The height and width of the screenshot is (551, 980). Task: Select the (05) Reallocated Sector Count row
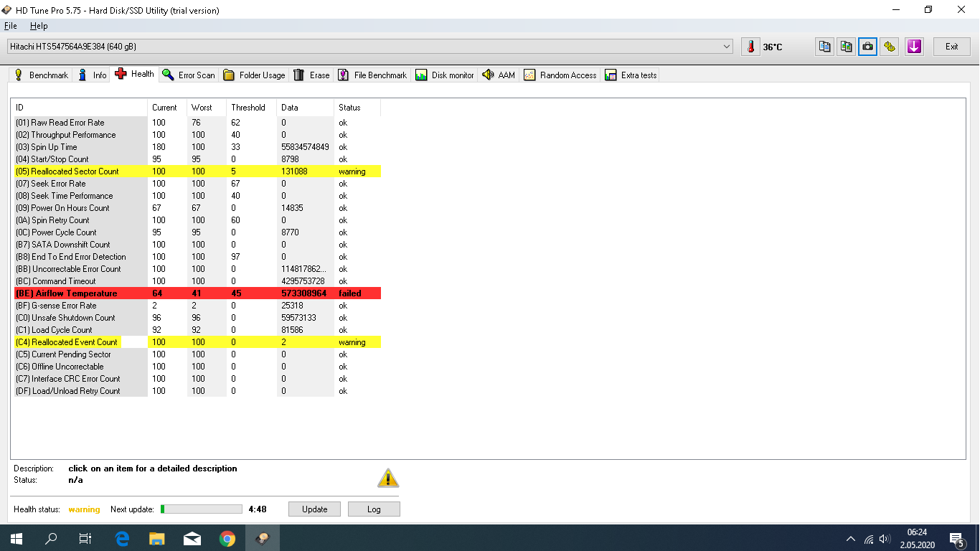197,171
